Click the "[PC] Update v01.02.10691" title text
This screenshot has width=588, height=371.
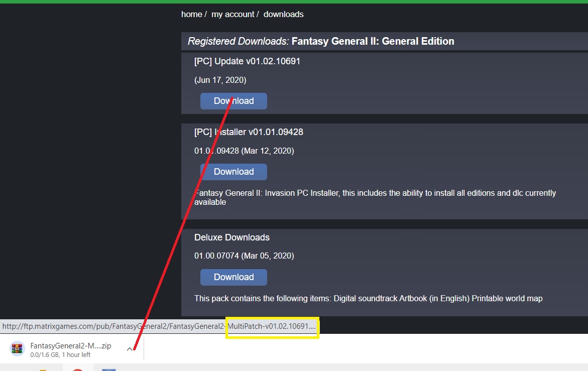pos(247,61)
